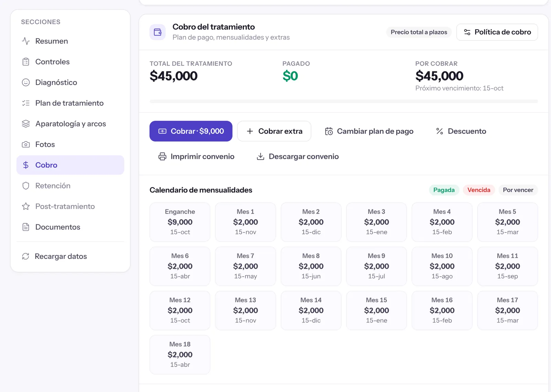551x392 pixels.
Task: Go to the Plan de tratamiento section
Action: click(70, 103)
